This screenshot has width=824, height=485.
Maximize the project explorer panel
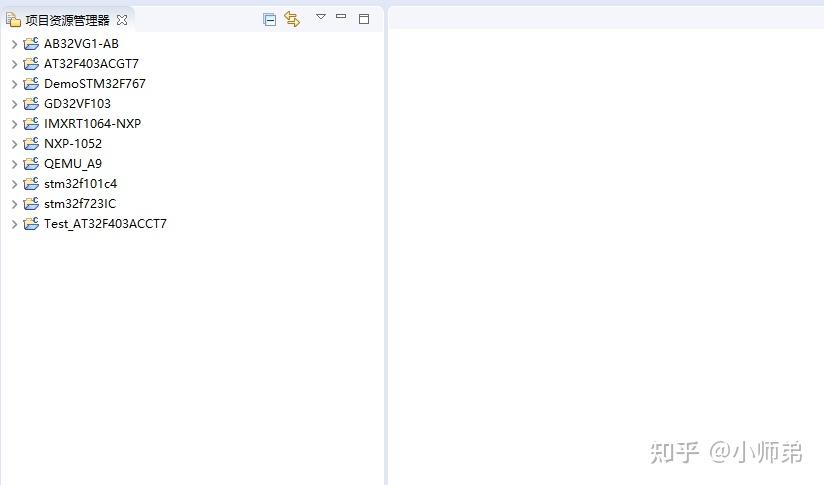(x=364, y=19)
